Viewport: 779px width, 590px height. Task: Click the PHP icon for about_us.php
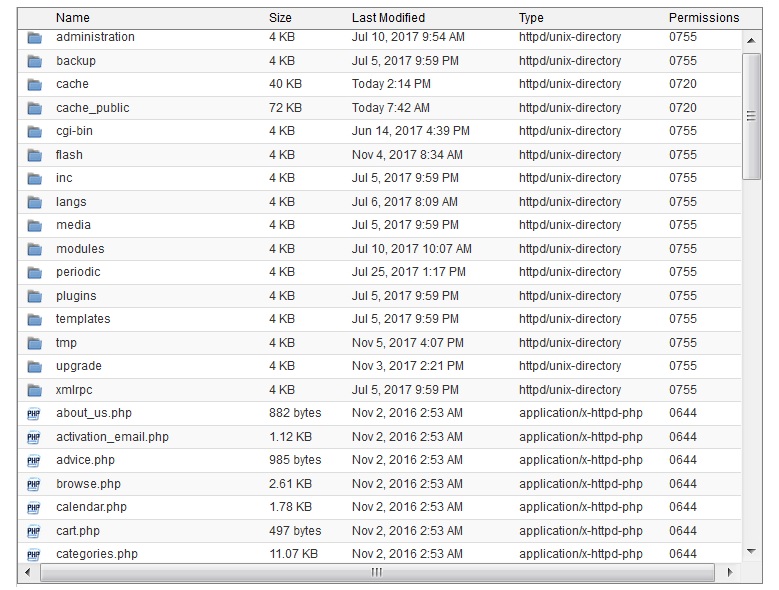click(34, 414)
